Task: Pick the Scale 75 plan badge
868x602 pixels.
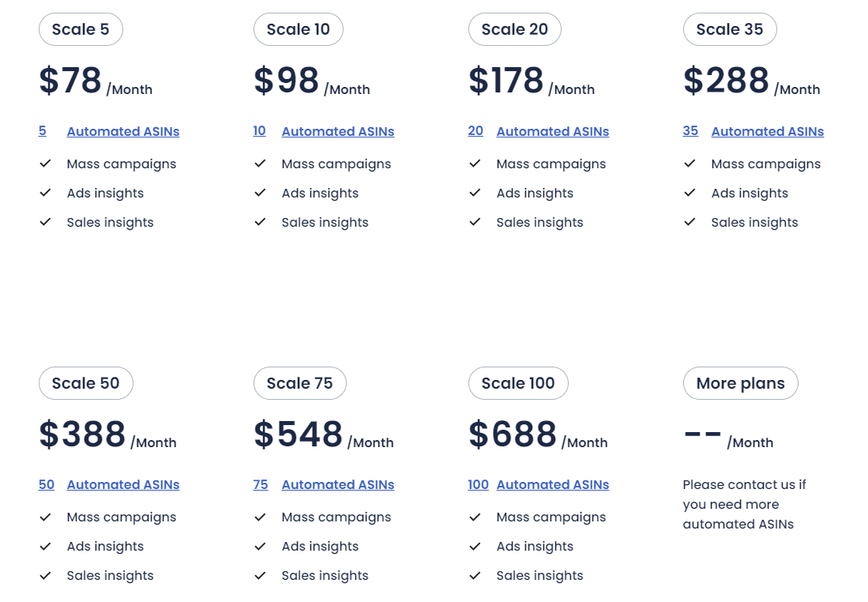Action: pos(300,383)
